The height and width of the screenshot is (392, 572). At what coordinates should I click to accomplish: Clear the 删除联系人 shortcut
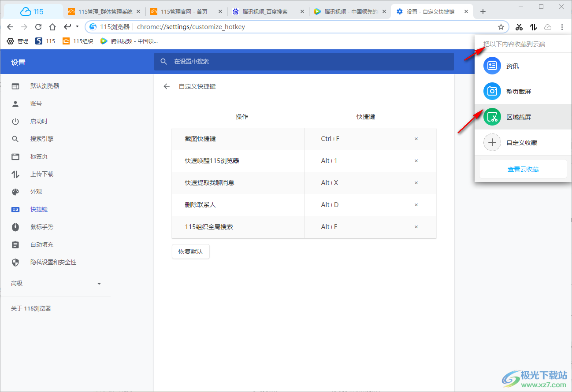(416, 205)
